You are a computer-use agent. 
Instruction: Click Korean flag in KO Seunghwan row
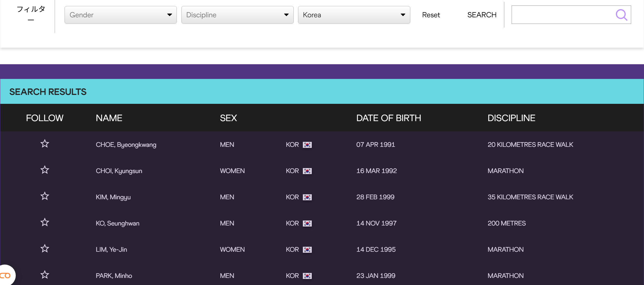tap(307, 223)
